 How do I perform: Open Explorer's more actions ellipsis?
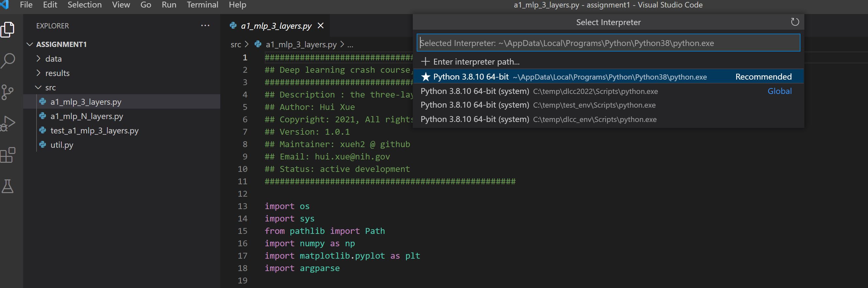(205, 25)
